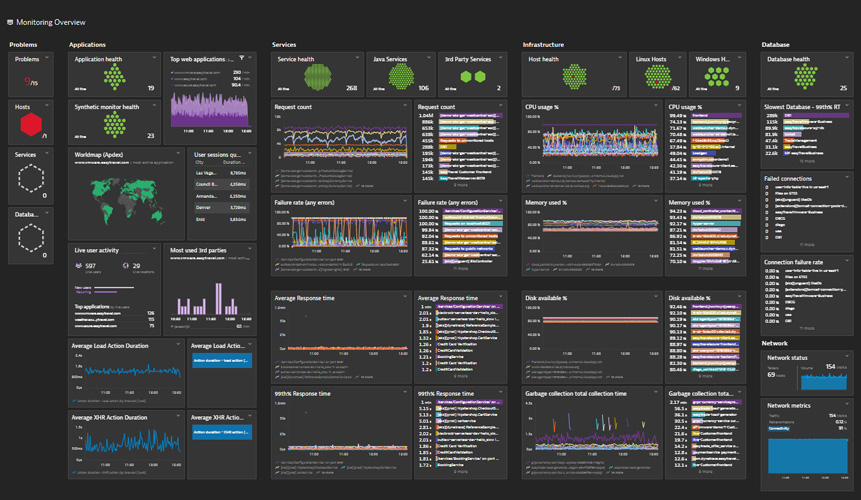
Task: Click the empty Services hexagon in Problems column
Action: (x=31, y=178)
